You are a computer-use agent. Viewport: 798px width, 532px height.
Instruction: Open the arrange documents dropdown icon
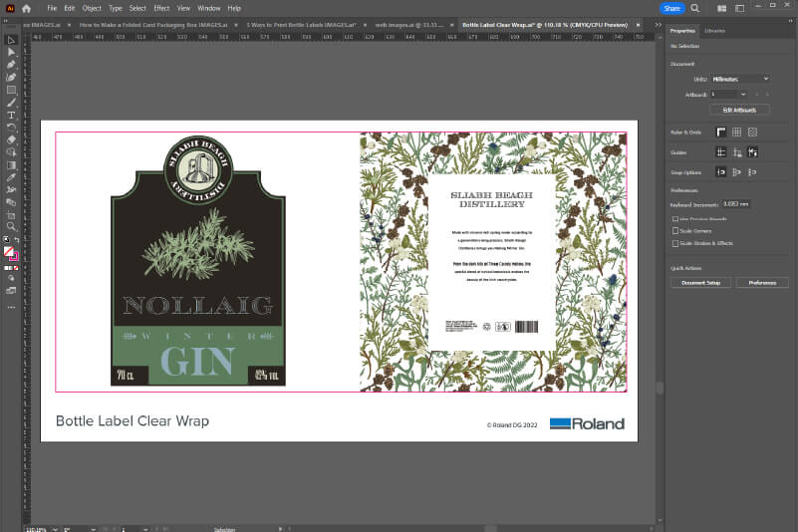[x=719, y=8]
